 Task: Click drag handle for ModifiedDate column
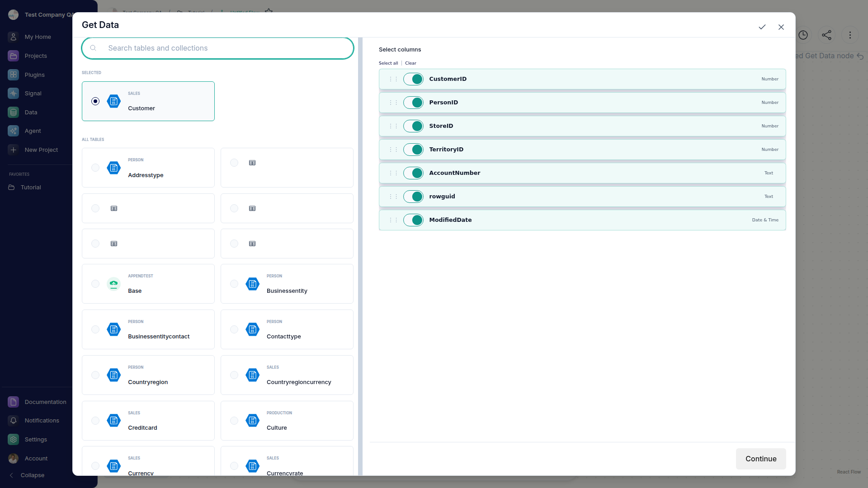click(393, 220)
